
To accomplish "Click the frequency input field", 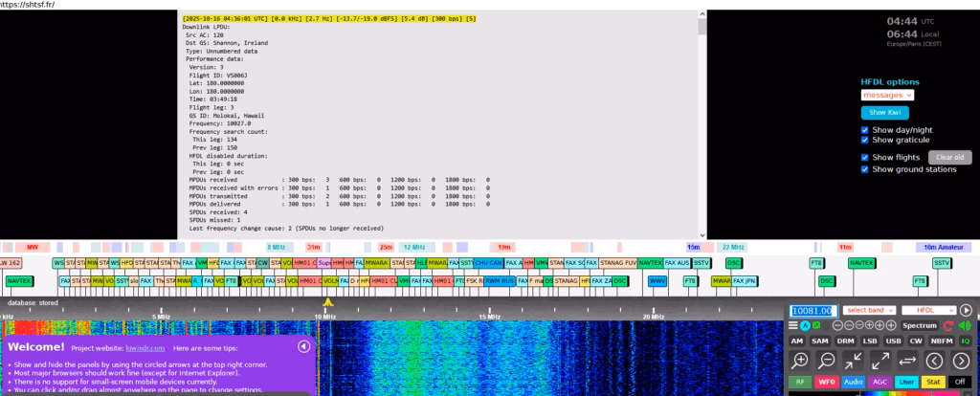I will point(813,310).
